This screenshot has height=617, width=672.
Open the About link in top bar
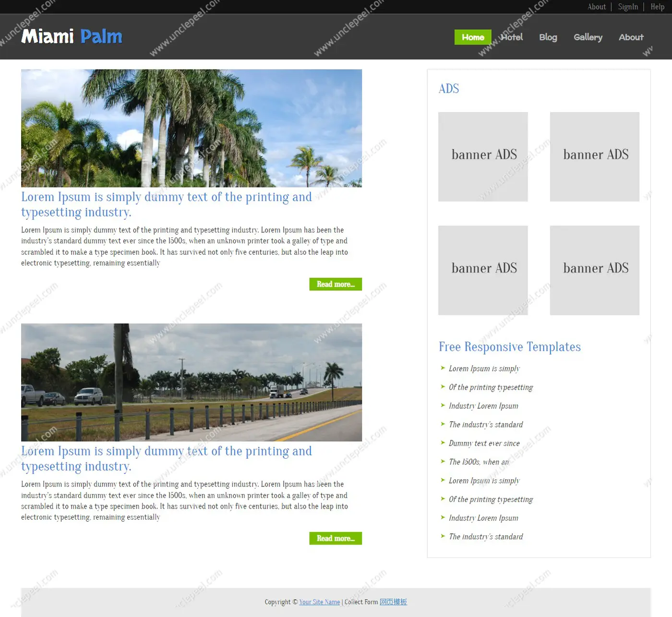coord(597,7)
